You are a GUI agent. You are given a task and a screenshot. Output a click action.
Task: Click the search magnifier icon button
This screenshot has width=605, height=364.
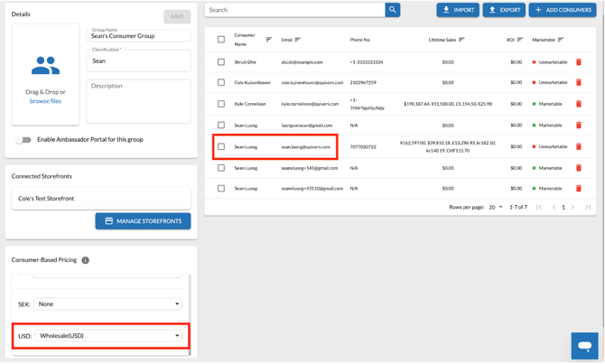393,10
